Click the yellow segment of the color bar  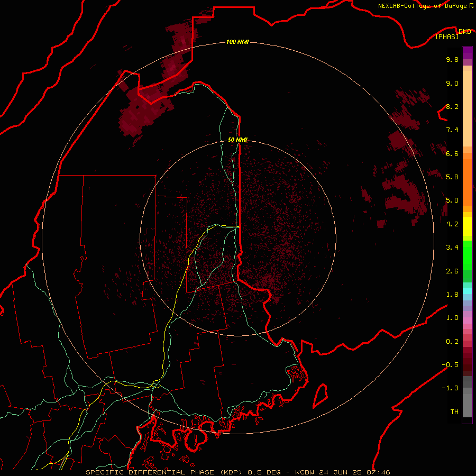click(x=467, y=226)
